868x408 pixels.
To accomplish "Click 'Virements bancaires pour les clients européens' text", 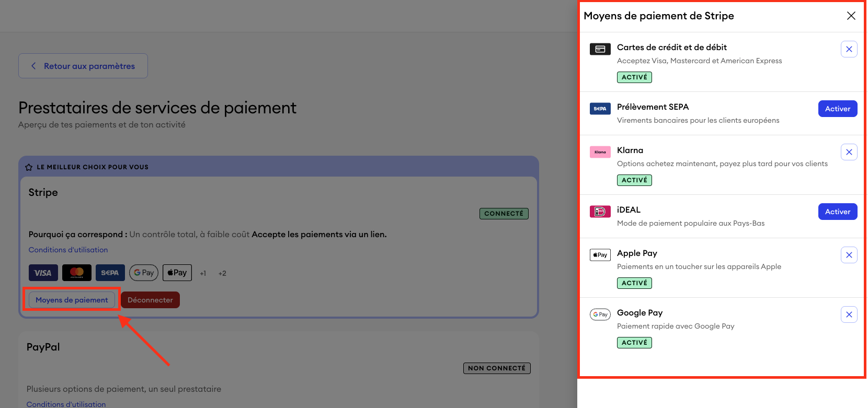I will (x=698, y=120).
